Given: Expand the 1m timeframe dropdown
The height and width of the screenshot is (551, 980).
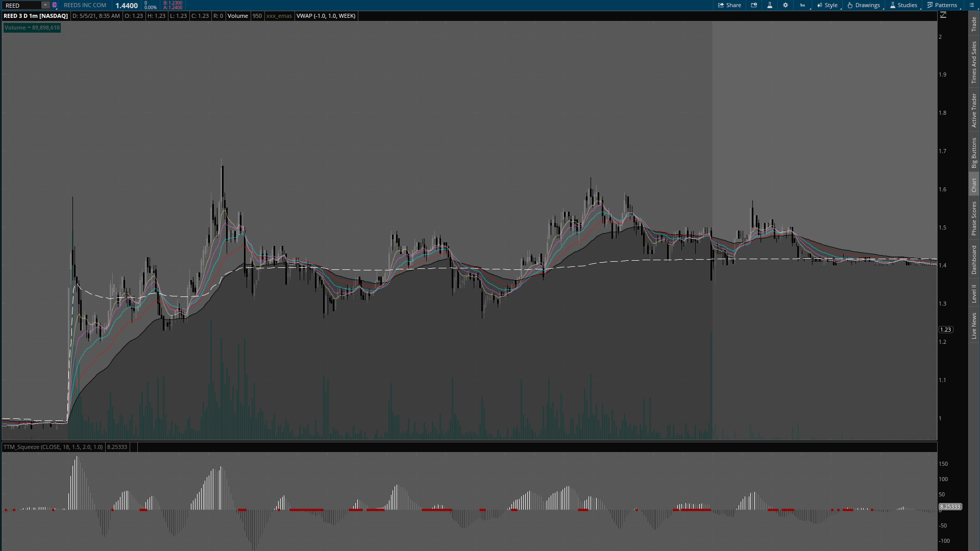Looking at the screenshot, I should 803,5.
